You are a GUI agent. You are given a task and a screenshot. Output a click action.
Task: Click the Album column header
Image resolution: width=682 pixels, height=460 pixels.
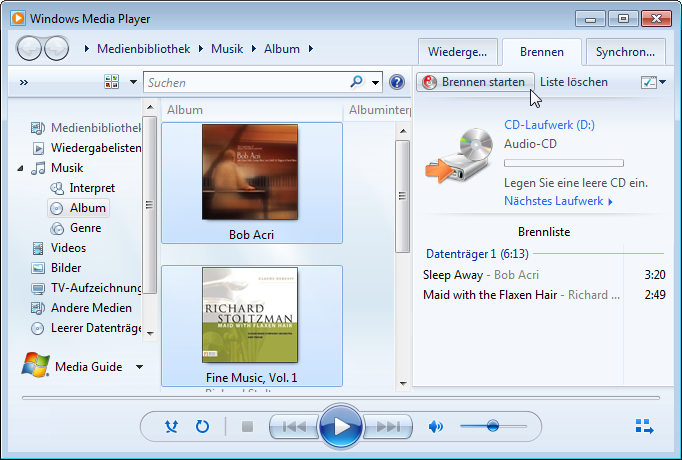[252, 110]
